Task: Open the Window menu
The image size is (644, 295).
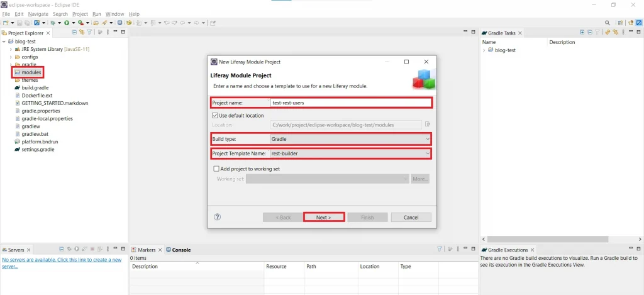Action: pos(114,14)
